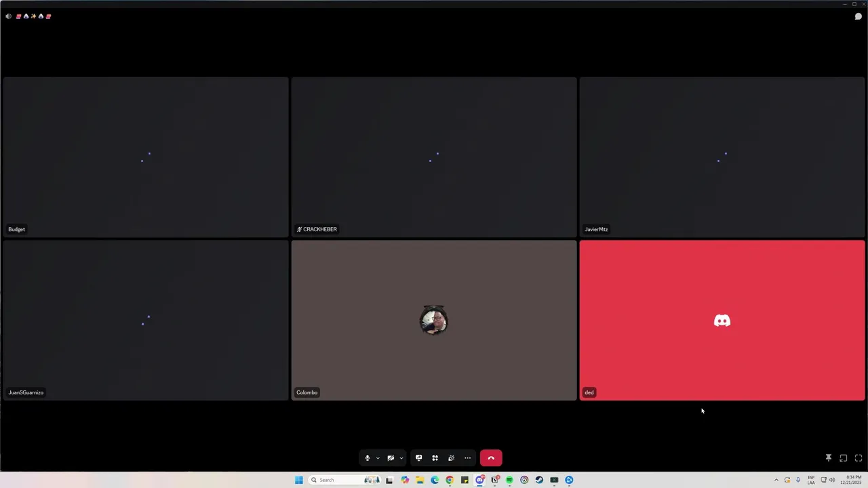Switch to Discord on the taskbar
The width and height of the screenshot is (868, 488).
tap(480, 480)
